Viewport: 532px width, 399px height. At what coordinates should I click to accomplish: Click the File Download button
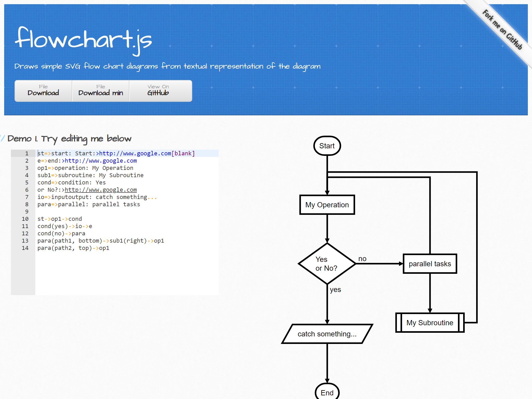tap(43, 91)
